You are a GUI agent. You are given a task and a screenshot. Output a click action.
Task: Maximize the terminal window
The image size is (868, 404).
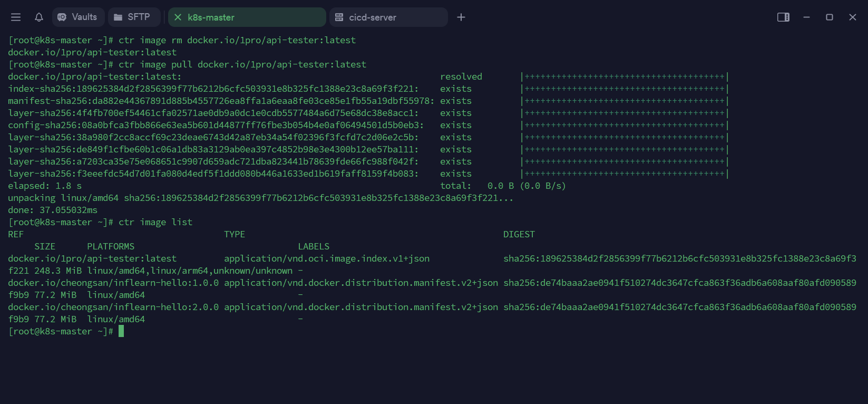[x=830, y=17]
